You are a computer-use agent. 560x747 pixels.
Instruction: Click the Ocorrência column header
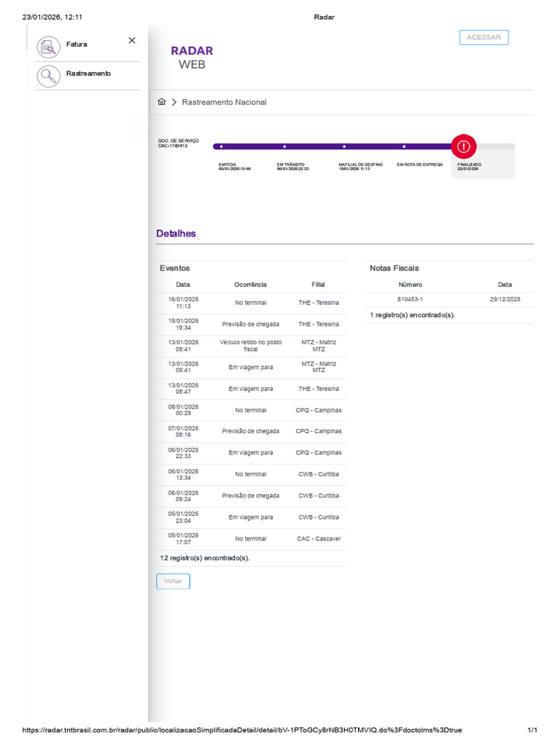coord(251,285)
